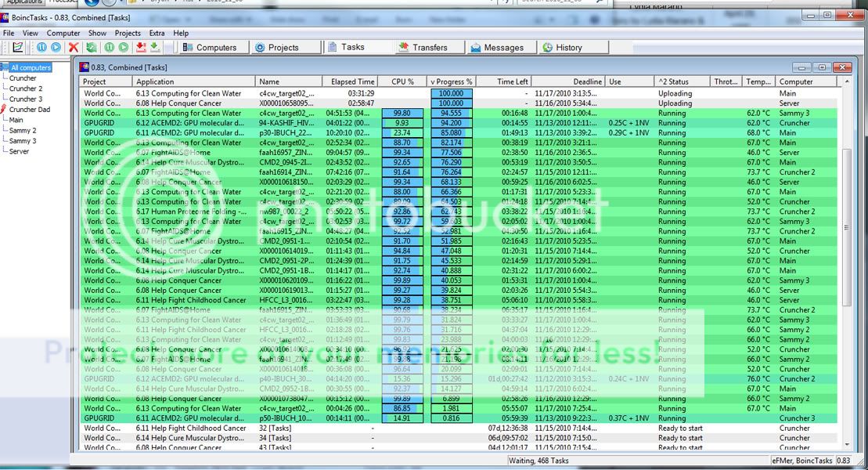Click the blue suspend (pause) toolbar icon
This screenshot has height=470, width=868.
point(42,48)
